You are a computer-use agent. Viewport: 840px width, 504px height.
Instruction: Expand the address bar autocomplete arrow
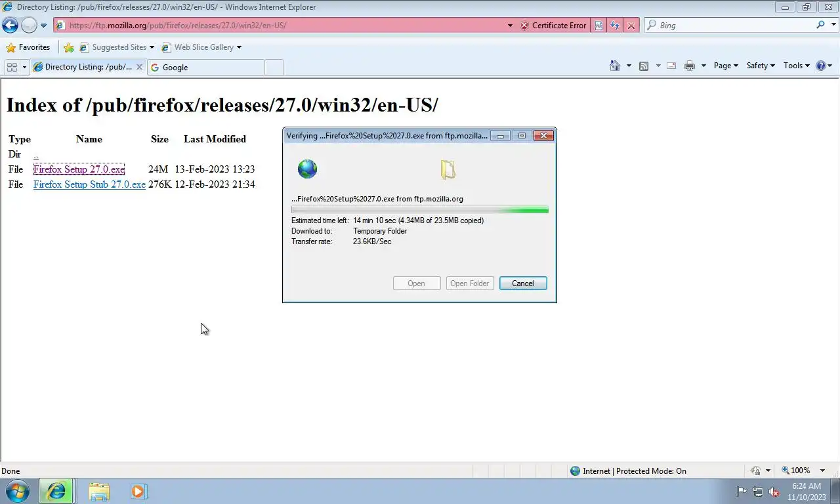(510, 26)
